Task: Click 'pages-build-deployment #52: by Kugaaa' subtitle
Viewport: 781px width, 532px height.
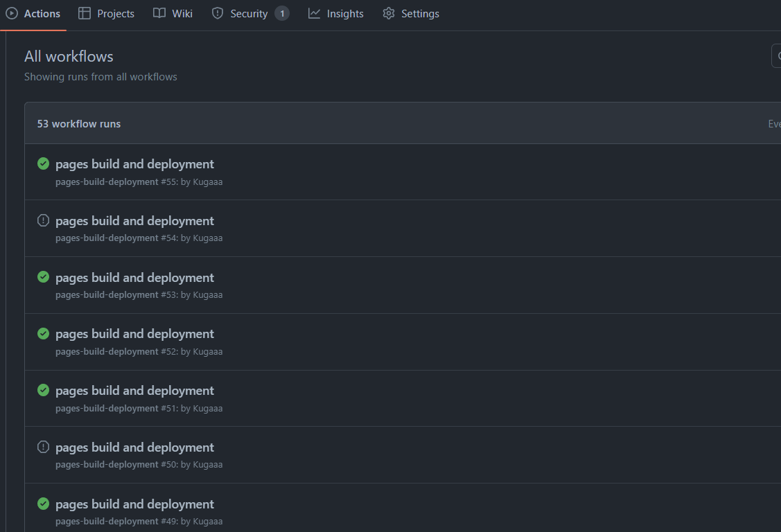Action: [139, 351]
